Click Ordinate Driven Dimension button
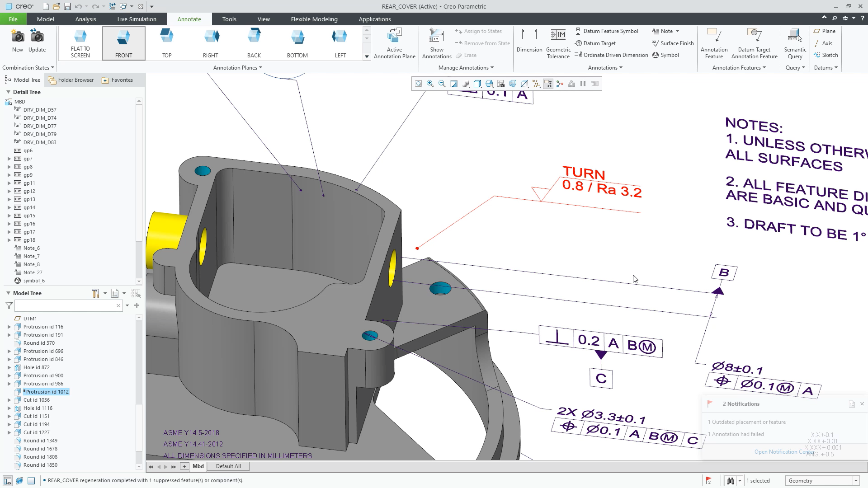 pyautogui.click(x=611, y=55)
